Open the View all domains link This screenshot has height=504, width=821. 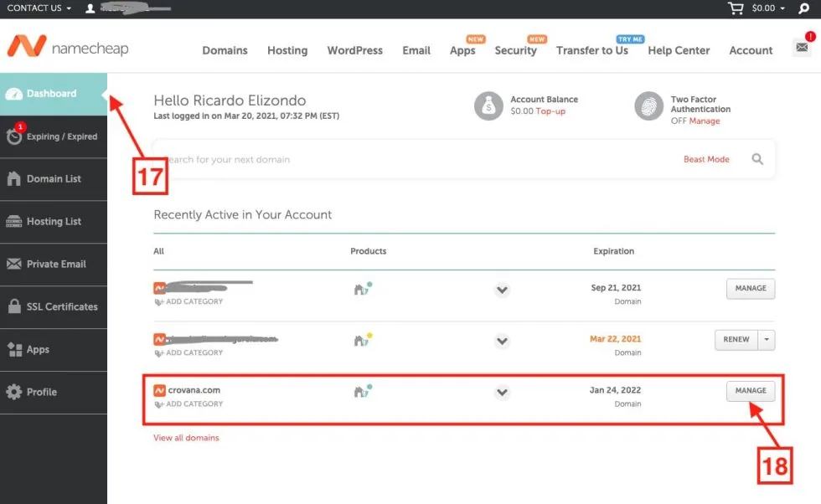tap(186, 438)
